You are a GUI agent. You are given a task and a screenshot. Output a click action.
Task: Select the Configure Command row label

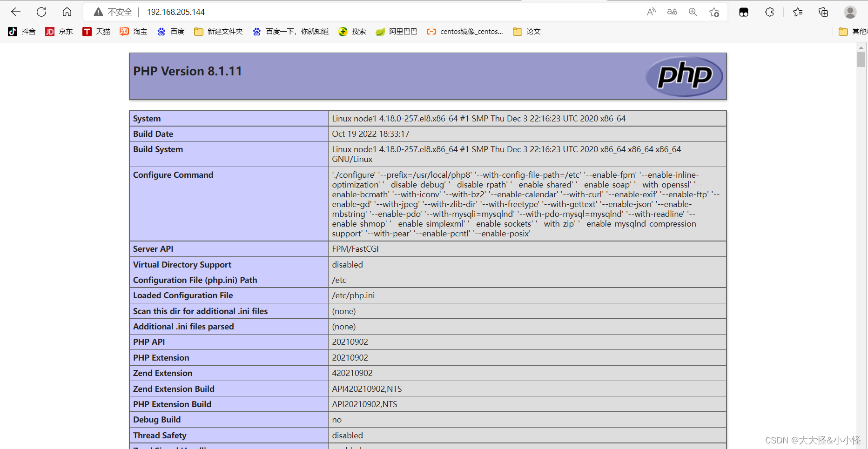point(173,175)
